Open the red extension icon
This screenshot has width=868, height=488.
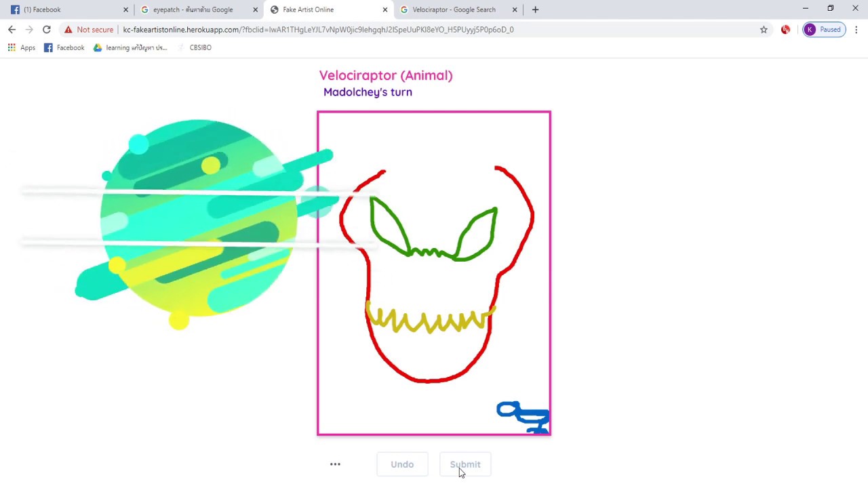pyautogui.click(x=785, y=30)
